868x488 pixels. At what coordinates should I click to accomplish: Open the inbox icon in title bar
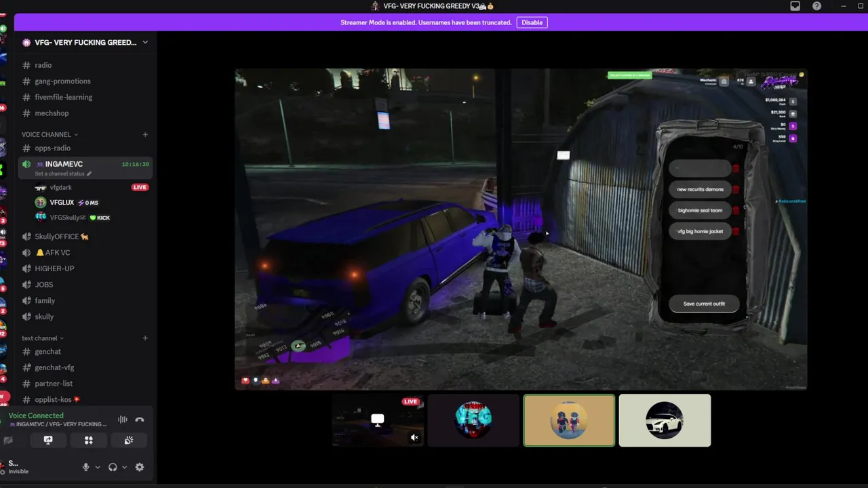coord(795,6)
